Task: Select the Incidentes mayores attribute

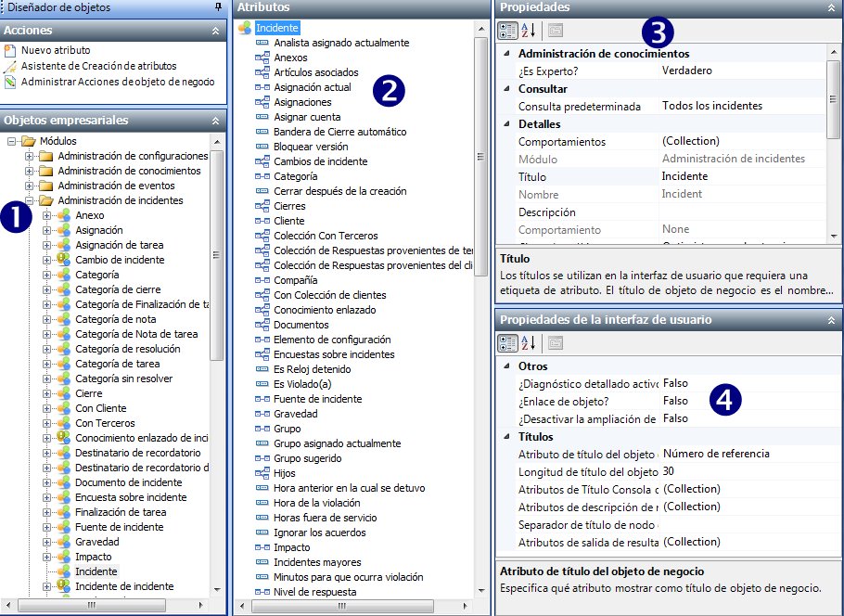Action: (317, 562)
